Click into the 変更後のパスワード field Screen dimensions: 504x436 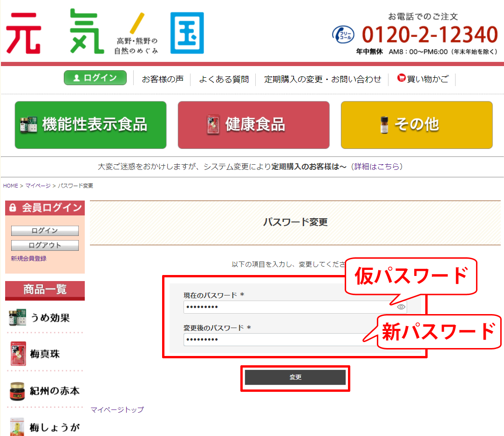279,340
